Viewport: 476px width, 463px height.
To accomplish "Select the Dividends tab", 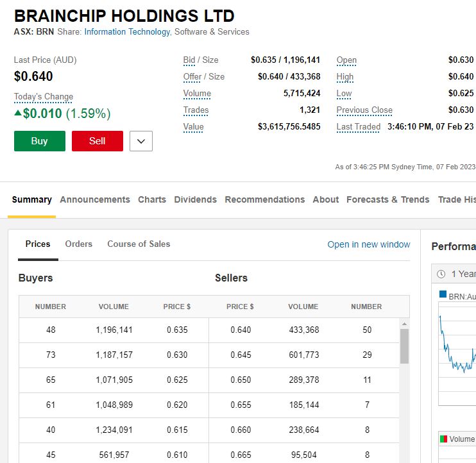I will click(196, 199).
